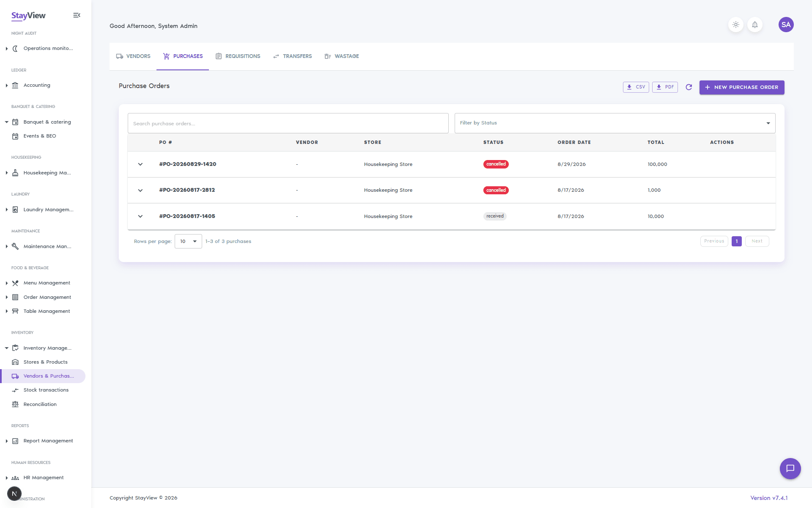Open the Rows per page dropdown
The height and width of the screenshot is (508, 812).
pyautogui.click(x=188, y=241)
